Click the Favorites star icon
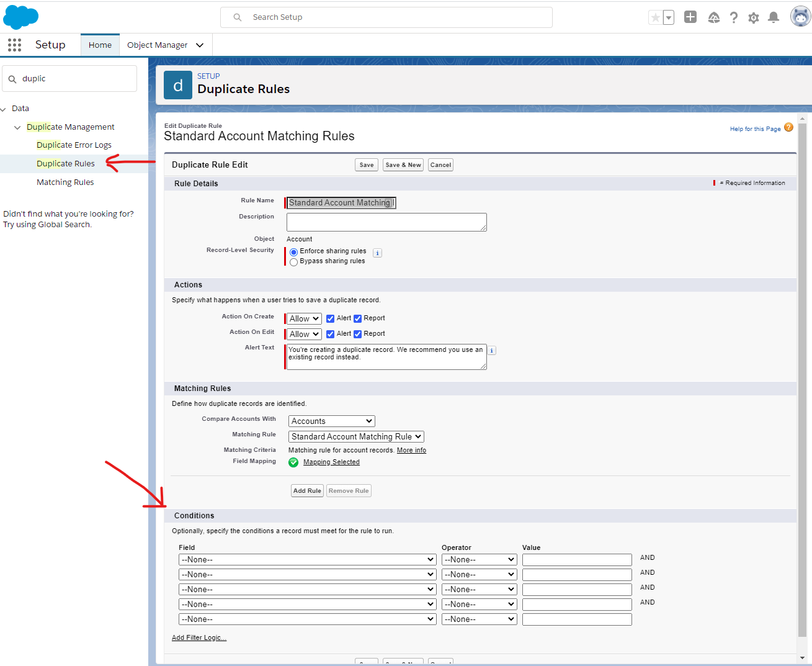Viewport: 812px width, 666px height. [x=655, y=17]
